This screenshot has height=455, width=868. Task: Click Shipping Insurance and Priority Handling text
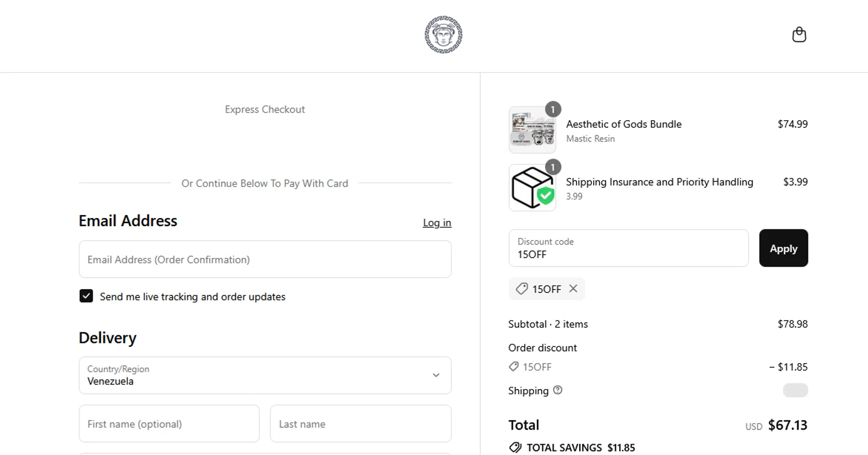(x=660, y=182)
